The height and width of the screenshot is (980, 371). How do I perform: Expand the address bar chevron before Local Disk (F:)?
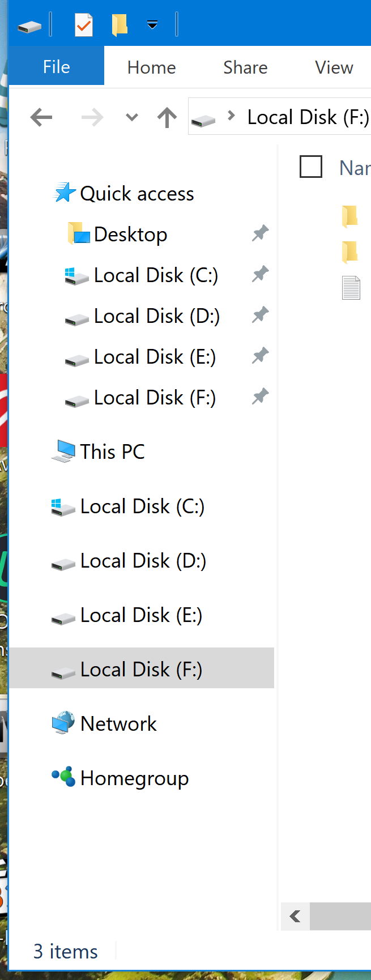click(231, 116)
